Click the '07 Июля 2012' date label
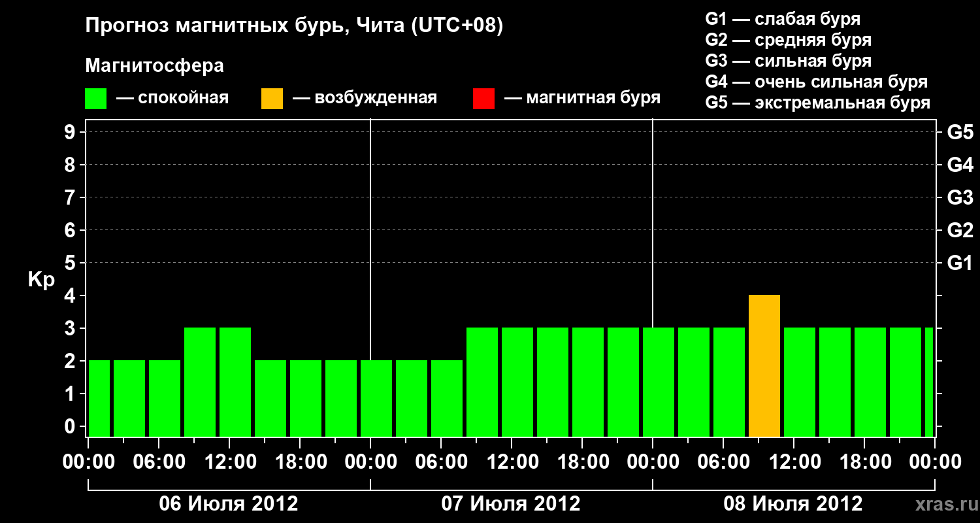 click(511, 504)
